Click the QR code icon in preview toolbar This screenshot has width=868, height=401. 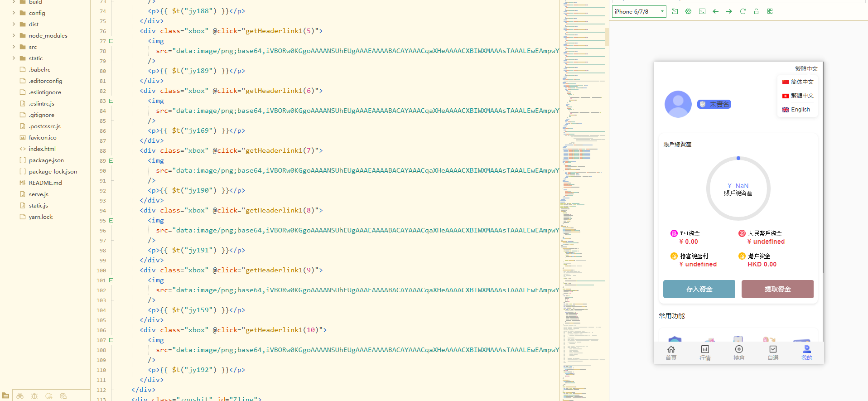pyautogui.click(x=770, y=11)
